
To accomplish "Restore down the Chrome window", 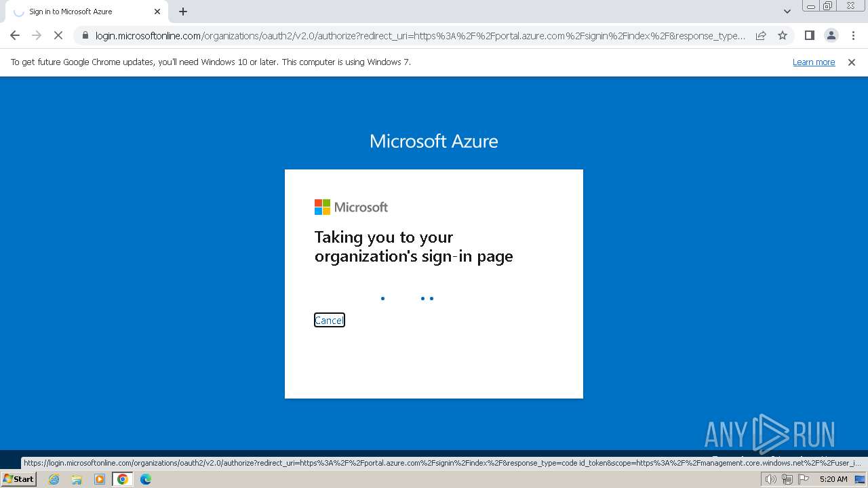I will [828, 6].
